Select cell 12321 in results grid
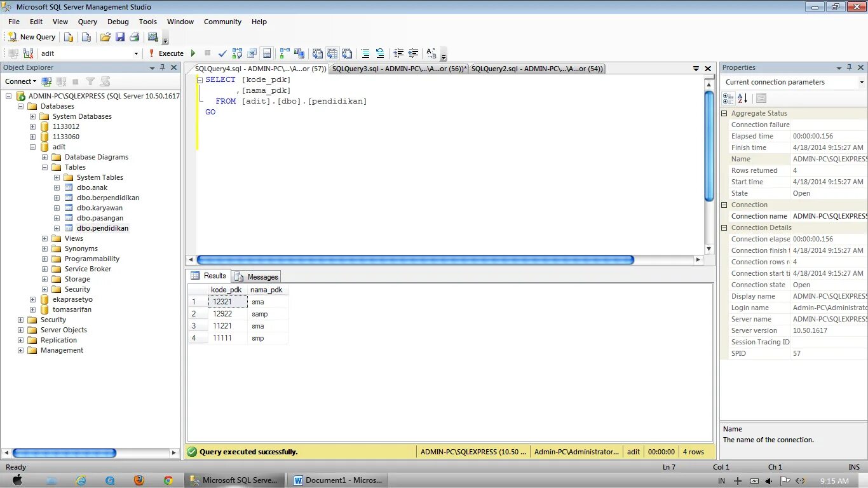868x488 pixels. [x=228, y=302]
